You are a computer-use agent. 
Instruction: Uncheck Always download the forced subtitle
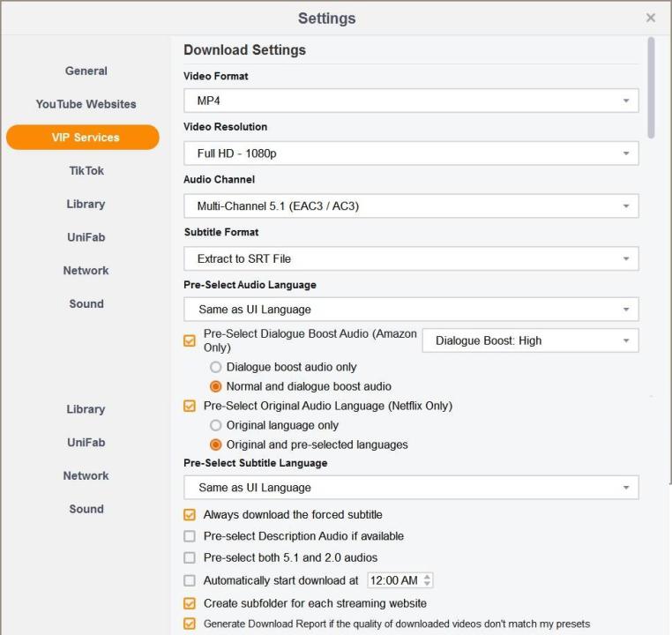(x=190, y=514)
